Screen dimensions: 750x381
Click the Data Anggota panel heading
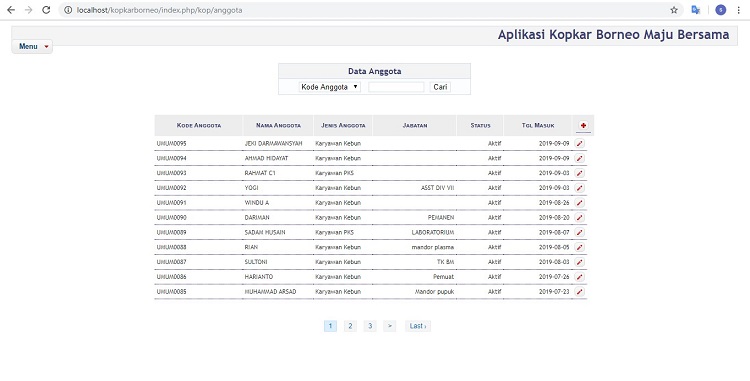[x=375, y=71]
